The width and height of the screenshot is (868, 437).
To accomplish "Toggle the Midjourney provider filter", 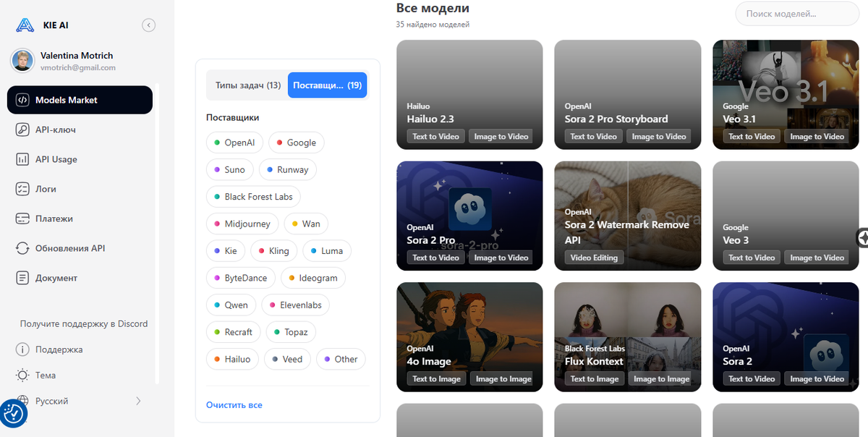I will coord(242,224).
